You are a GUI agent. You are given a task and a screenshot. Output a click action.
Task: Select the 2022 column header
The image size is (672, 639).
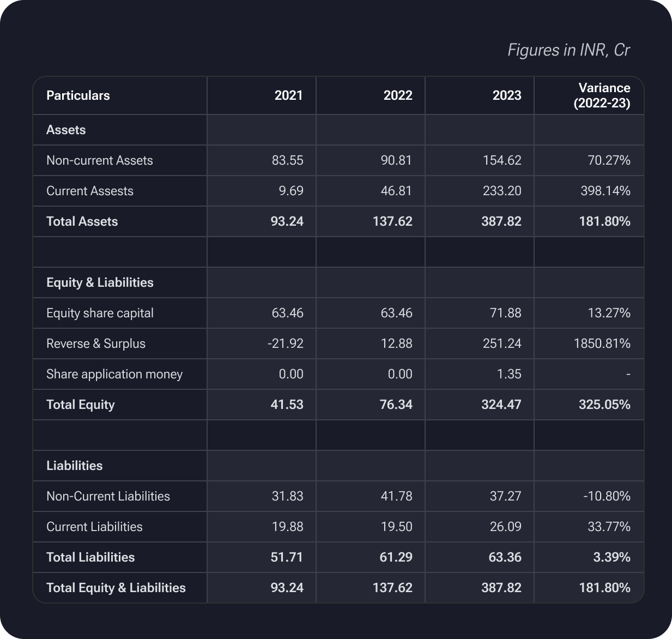pos(397,95)
